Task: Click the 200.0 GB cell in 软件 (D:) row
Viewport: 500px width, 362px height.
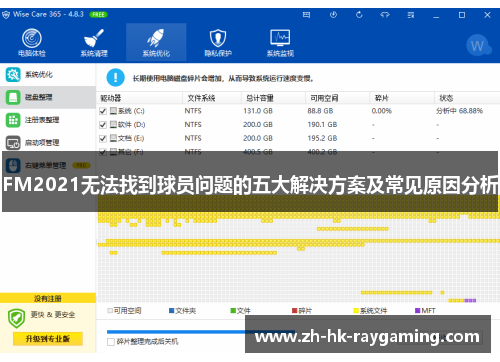Action: coord(258,125)
